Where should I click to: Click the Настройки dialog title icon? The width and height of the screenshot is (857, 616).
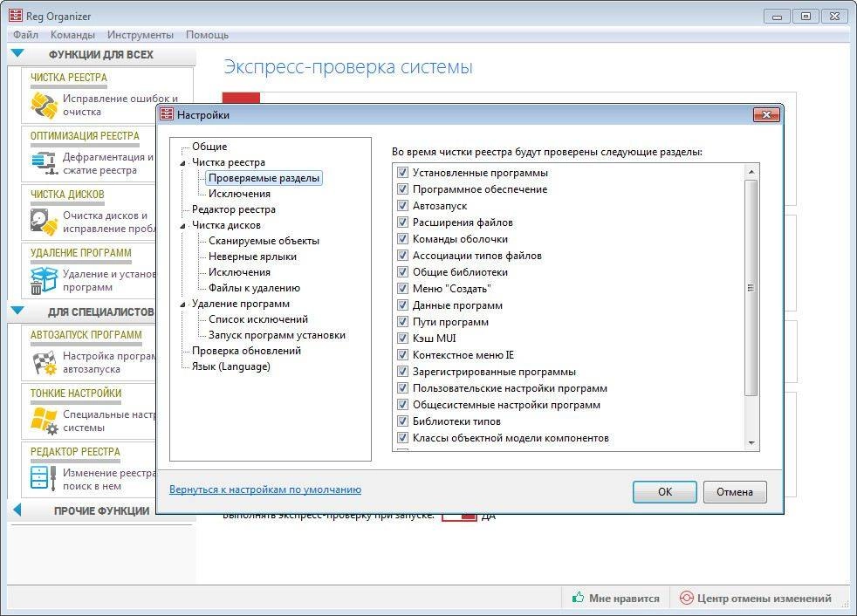[x=167, y=114]
